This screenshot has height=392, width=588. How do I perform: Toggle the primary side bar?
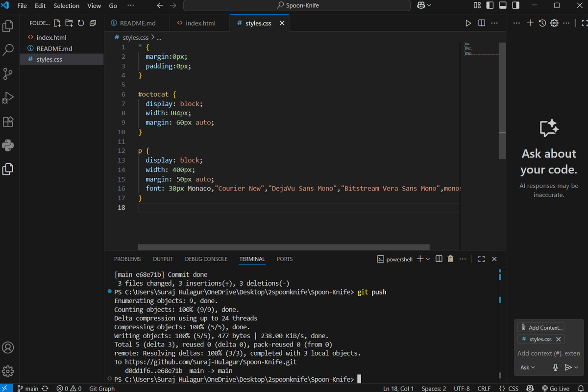[x=490, y=5]
